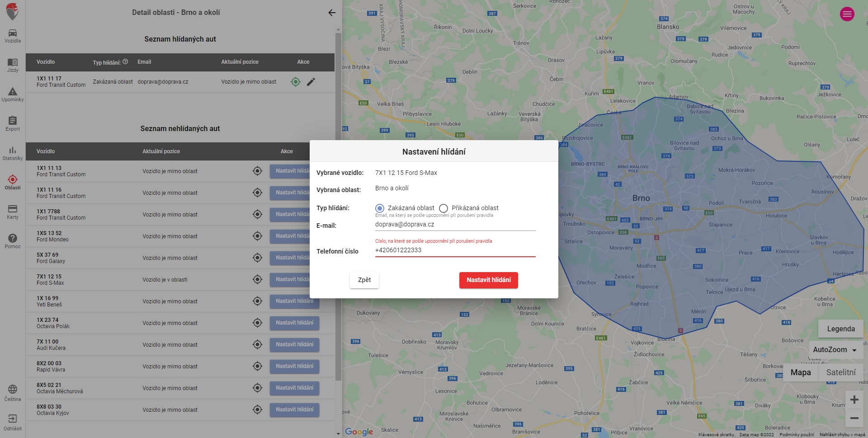
Task: Click the Zpět button in dialog
Action: (x=364, y=280)
